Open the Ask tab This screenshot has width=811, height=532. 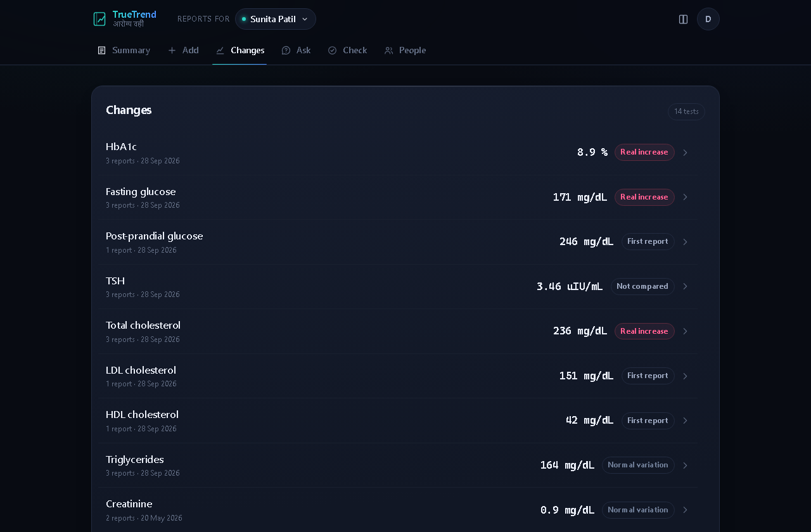pos(296,51)
